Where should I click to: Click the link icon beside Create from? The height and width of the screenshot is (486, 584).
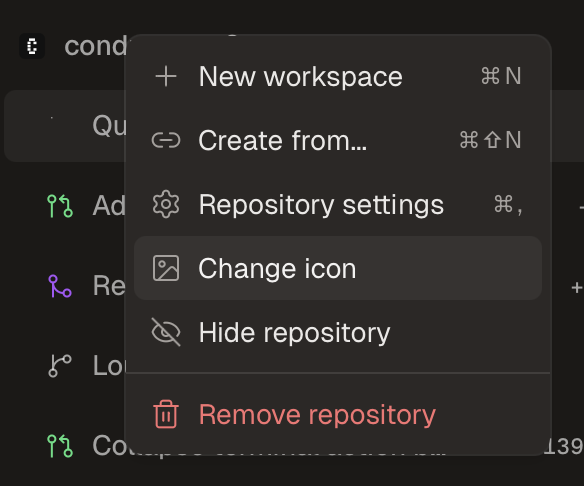point(166,140)
